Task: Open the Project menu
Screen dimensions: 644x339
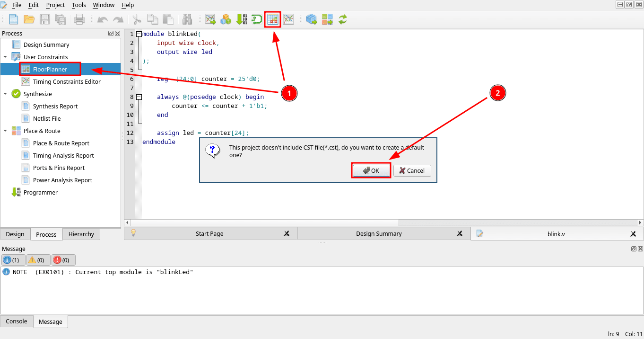Action: coord(55,5)
